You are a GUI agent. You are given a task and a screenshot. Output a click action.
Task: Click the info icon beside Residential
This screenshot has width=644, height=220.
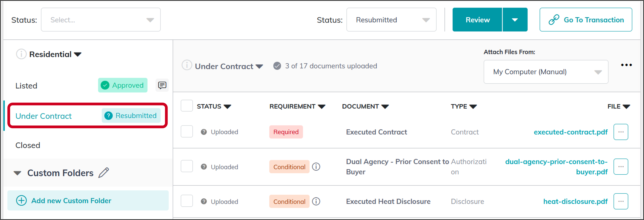click(x=21, y=54)
